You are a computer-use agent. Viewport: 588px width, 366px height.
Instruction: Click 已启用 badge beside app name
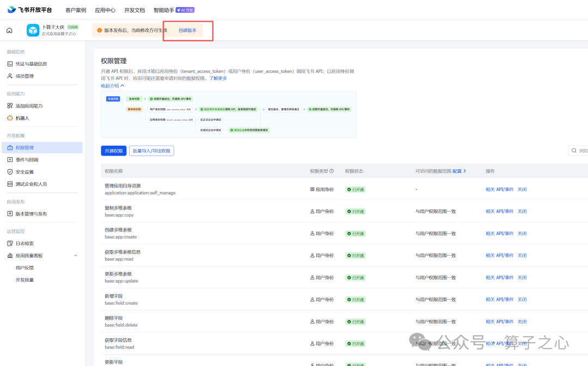click(x=73, y=27)
